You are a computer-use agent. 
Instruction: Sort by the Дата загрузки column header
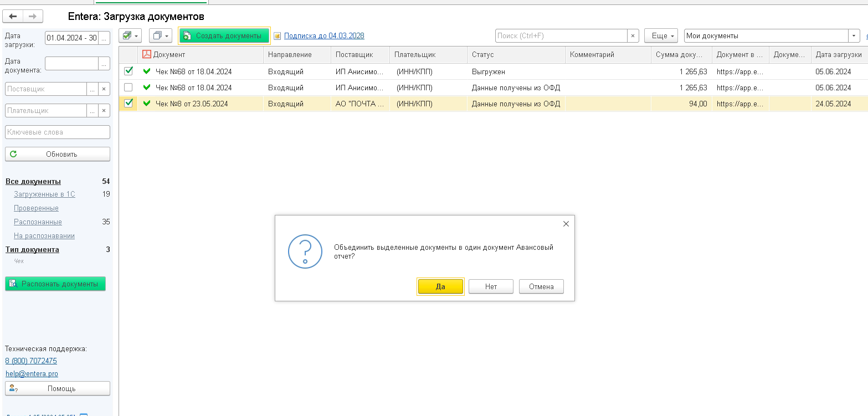coord(839,55)
